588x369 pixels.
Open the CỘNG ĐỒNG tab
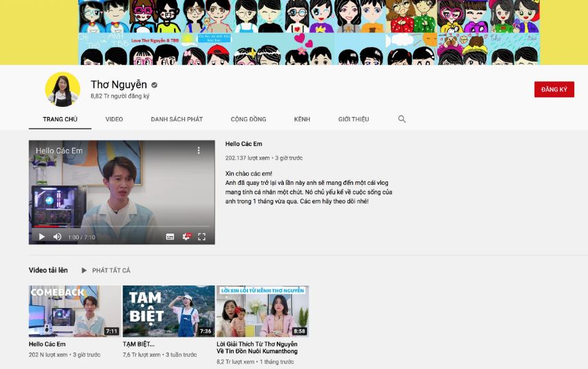(x=248, y=119)
